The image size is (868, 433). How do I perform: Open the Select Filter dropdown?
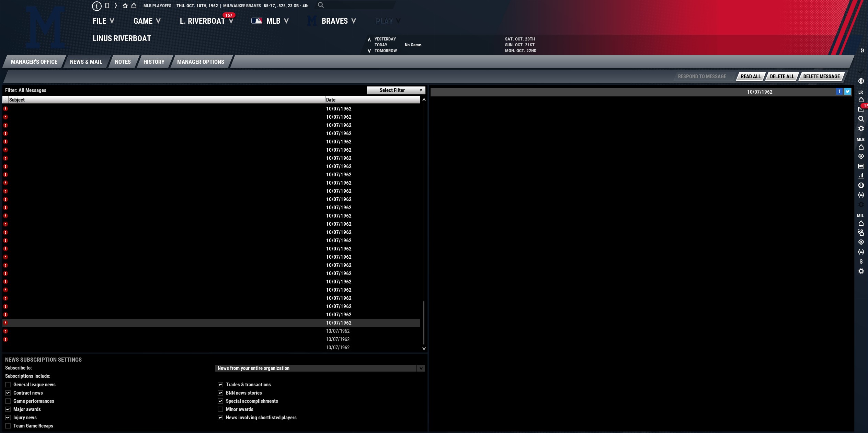[x=396, y=90]
